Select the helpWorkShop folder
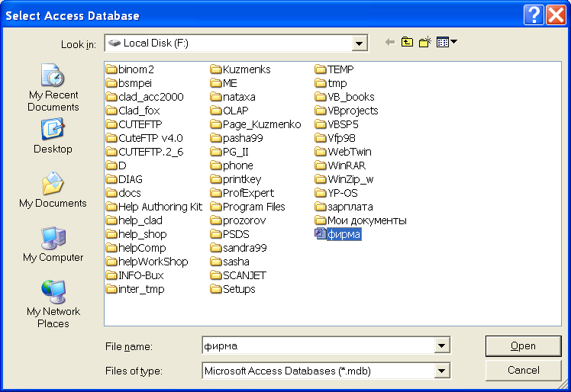This screenshot has height=392, width=571. (x=147, y=262)
